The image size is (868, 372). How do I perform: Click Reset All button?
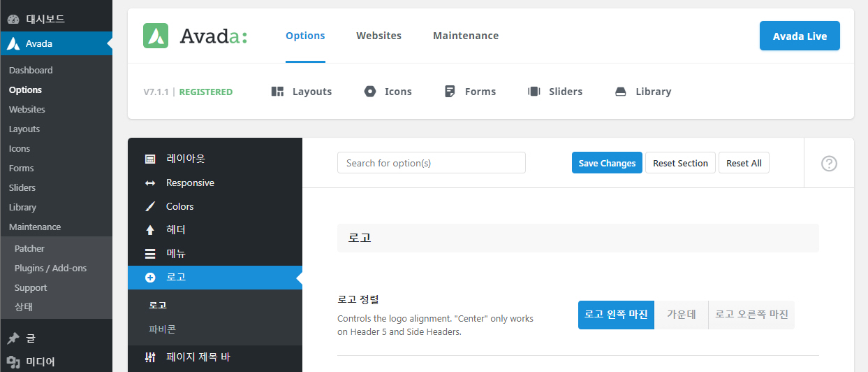pyautogui.click(x=744, y=163)
